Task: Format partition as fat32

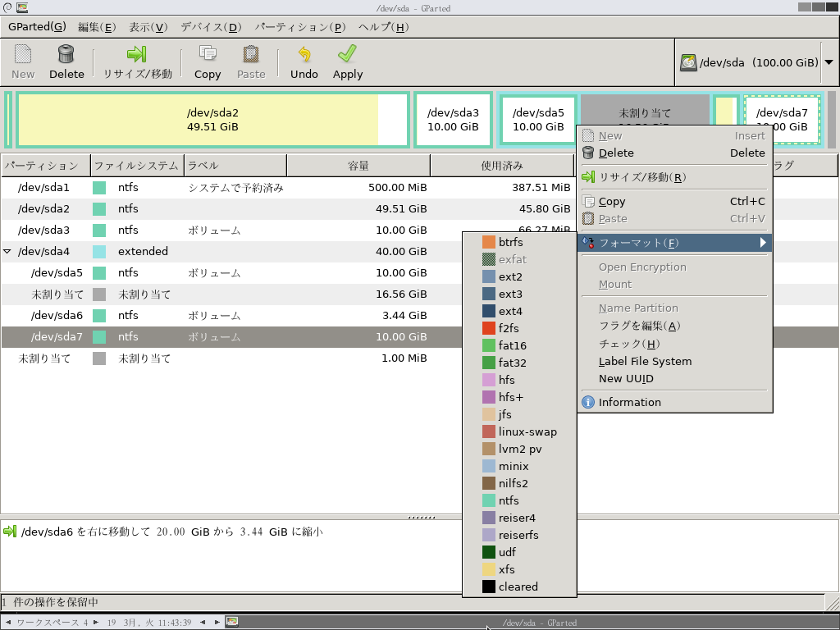Action: coord(519,363)
